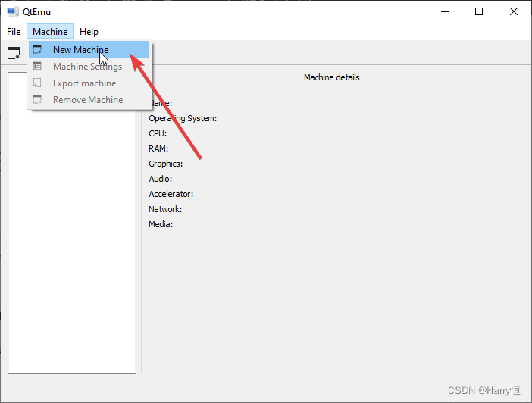Open the Help menu
The image size is (532, 403).
[89, 32]
